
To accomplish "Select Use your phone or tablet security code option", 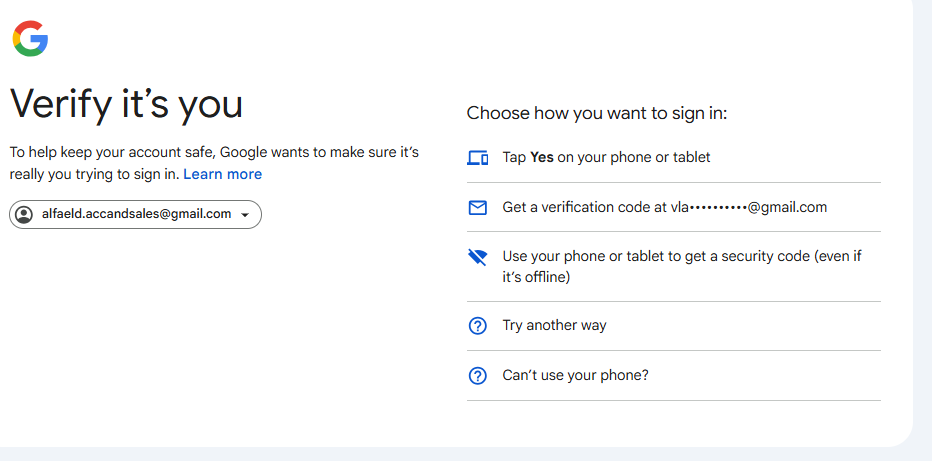I will click(681, 266).
